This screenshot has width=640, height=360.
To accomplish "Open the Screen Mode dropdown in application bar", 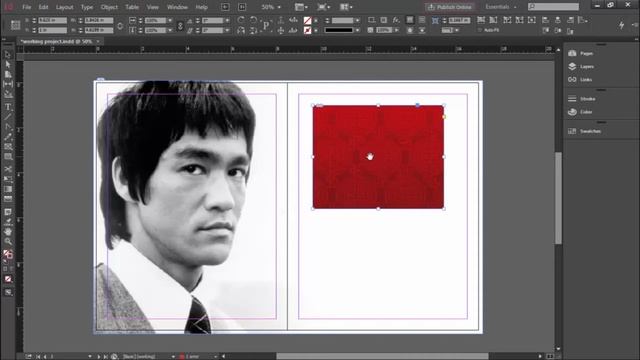I will (324, 7).
